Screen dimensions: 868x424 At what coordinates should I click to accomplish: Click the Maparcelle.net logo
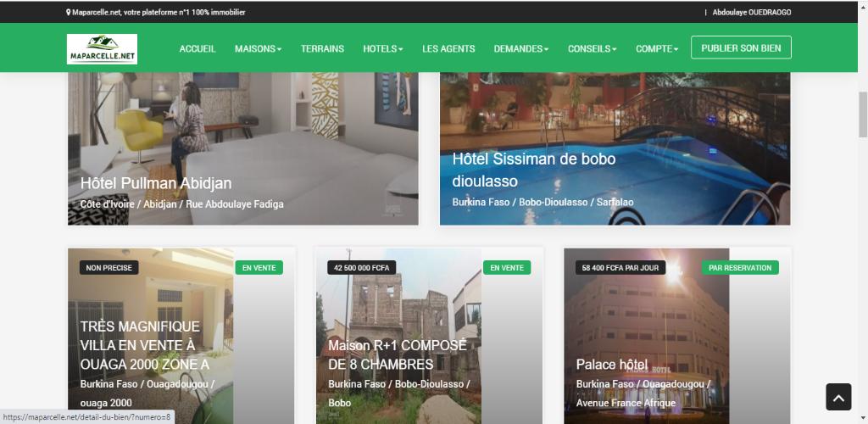[x=102, y=48]
